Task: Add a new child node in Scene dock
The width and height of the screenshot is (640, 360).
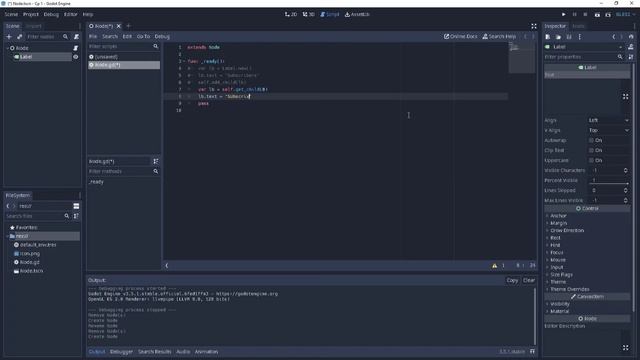Action: click(9, 37)
